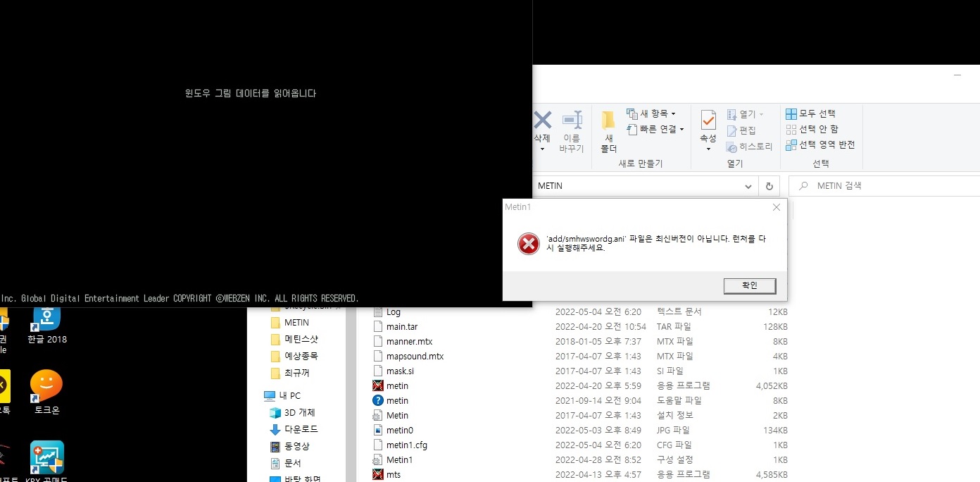
Task: Select the main.tar file
Action: (x=401, y=326)
